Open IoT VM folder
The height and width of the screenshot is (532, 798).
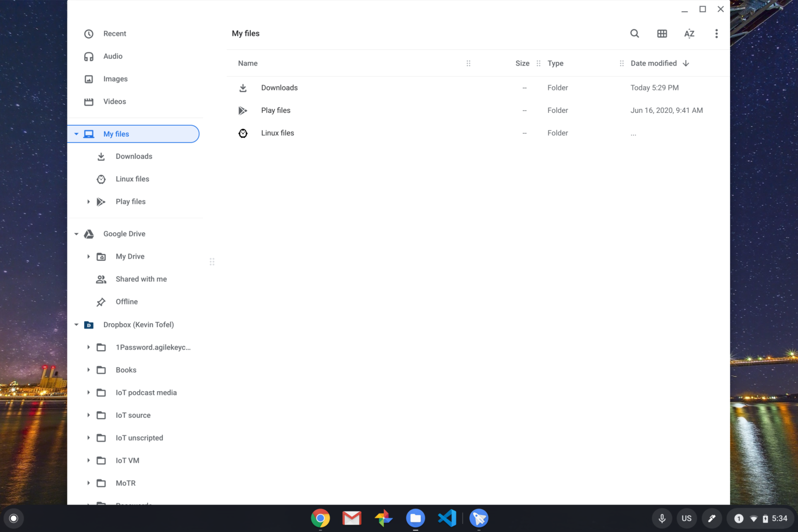pos(127,460)
